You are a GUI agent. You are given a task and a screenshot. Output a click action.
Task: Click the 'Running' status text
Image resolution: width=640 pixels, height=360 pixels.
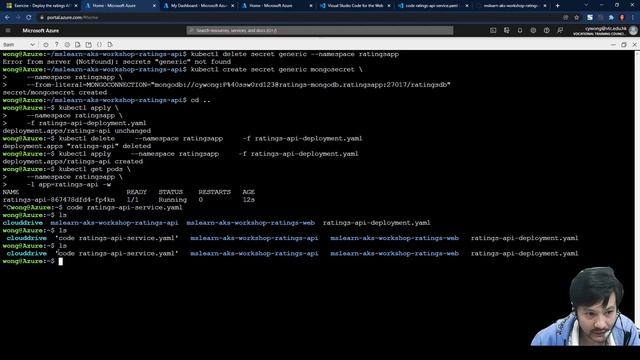click(173, 200)
